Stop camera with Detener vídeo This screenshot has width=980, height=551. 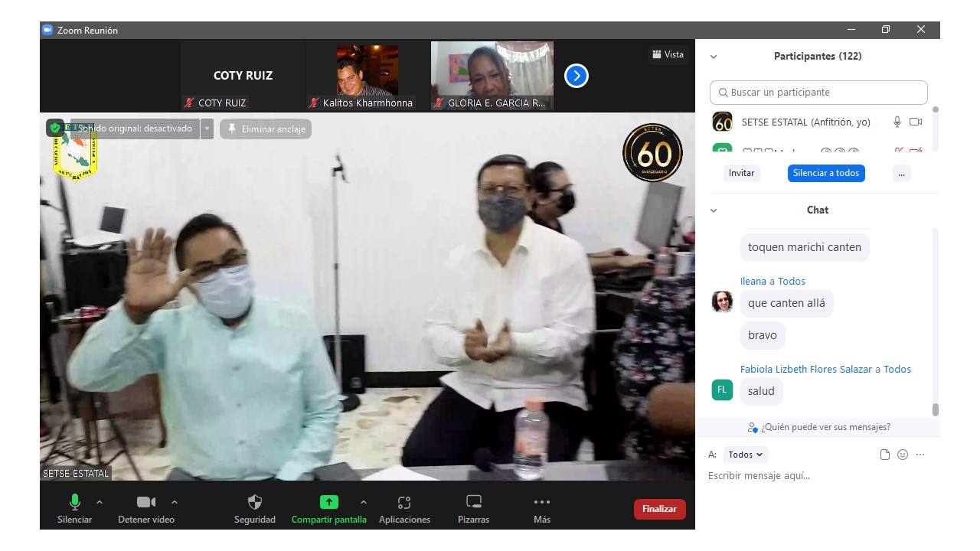point(146,509)
